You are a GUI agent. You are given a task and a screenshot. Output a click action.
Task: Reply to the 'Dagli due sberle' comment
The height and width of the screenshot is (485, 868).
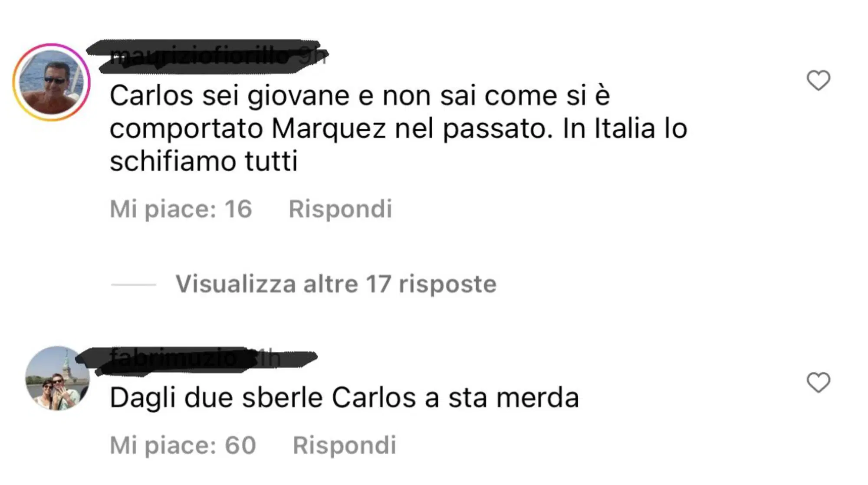(x=345, y=445)
